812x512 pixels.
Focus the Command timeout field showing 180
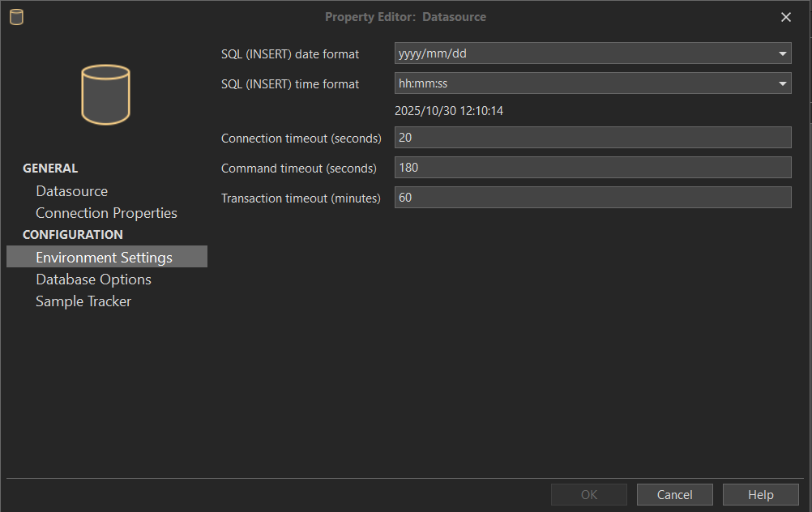592,168
